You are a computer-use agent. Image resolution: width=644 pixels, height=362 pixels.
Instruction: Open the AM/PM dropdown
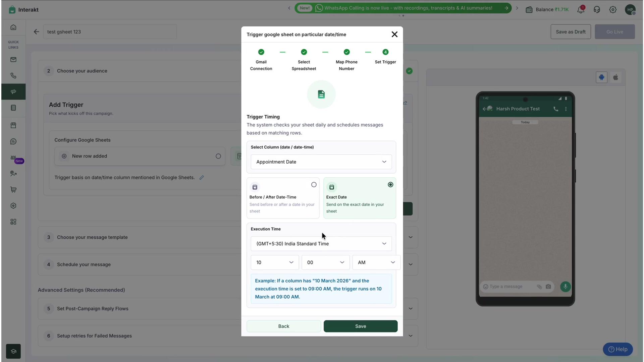click(x=376, y=262)
